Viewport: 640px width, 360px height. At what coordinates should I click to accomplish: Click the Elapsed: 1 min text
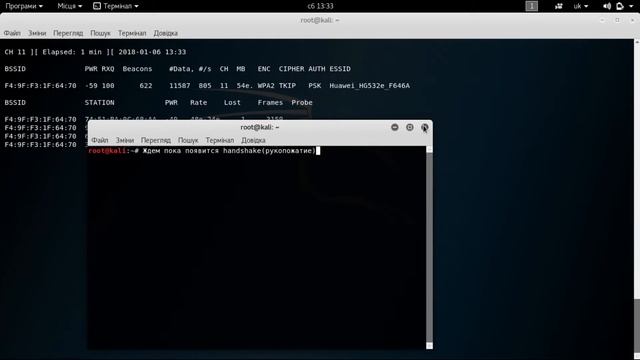pos(72,52)
